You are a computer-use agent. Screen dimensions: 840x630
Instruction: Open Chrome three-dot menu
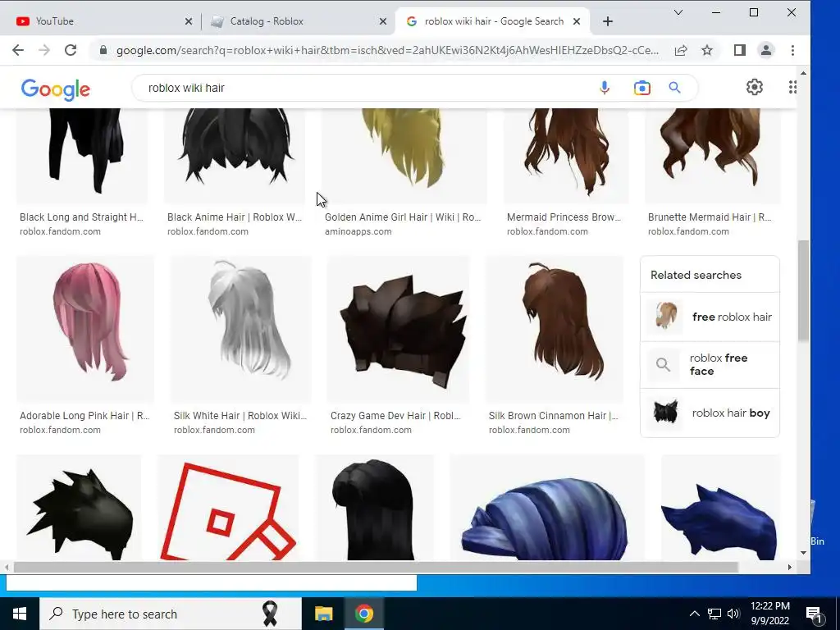[x=792, y=50]
